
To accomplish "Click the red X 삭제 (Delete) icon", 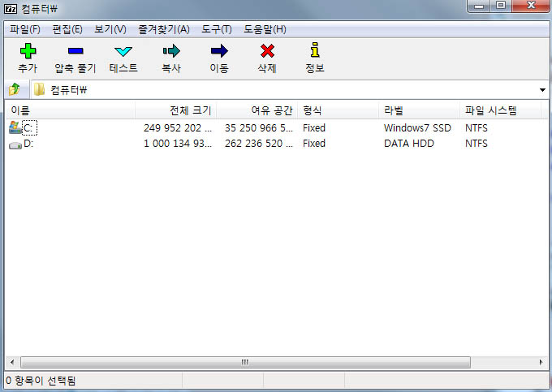I will (267, 51).
